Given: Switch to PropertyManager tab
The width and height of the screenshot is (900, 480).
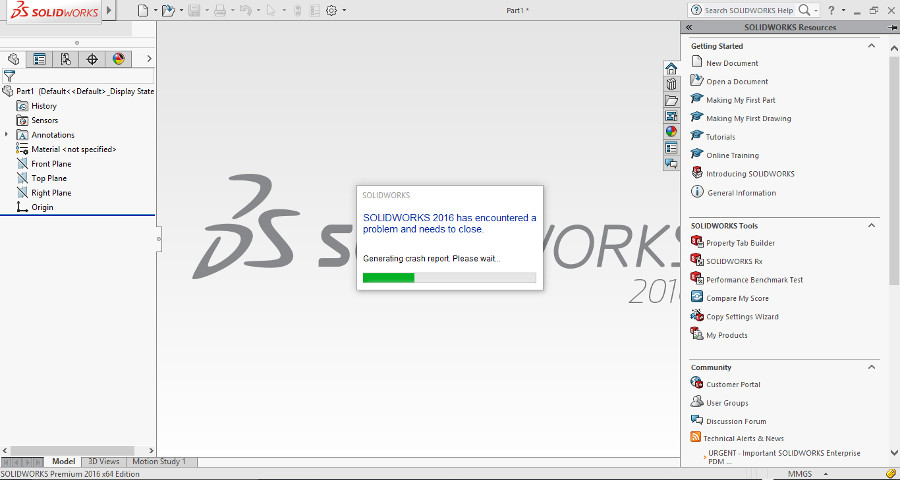Looking at the screenshot, I should (x=39, y=59).
